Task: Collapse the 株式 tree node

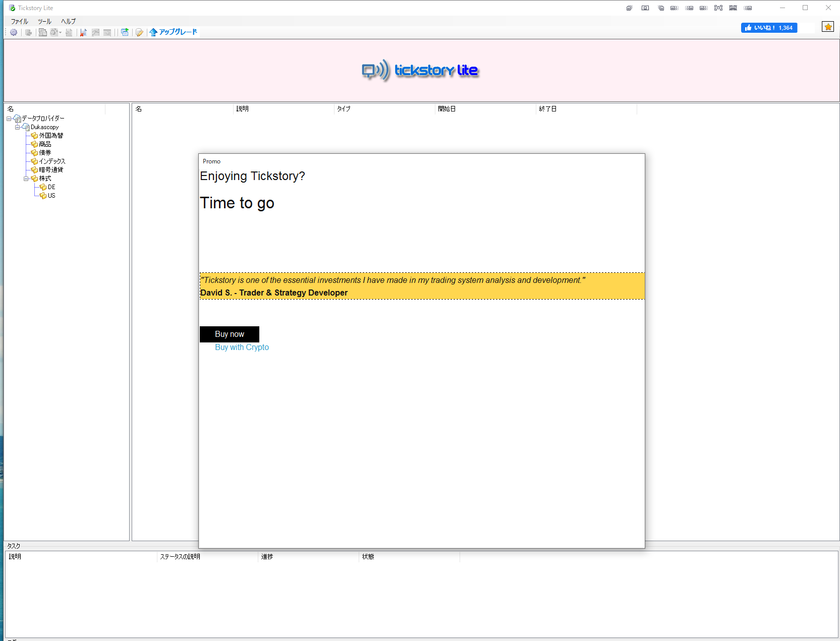Action: click(x=26, y=179)
